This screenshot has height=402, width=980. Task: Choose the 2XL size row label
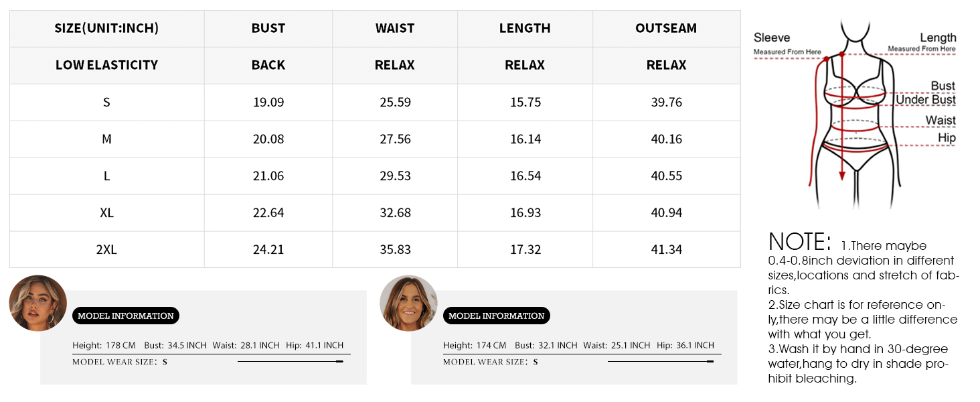106,250
